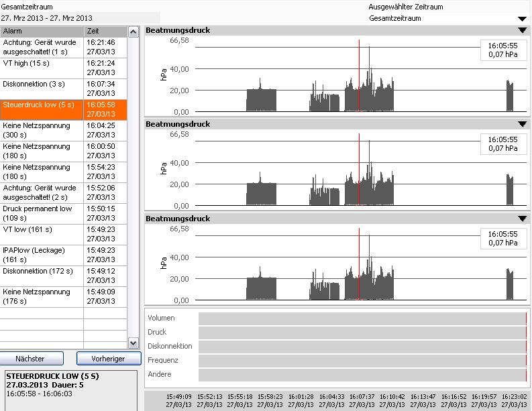Click the Vorheriger button
The image size is (532, 411).
[109, 359]
